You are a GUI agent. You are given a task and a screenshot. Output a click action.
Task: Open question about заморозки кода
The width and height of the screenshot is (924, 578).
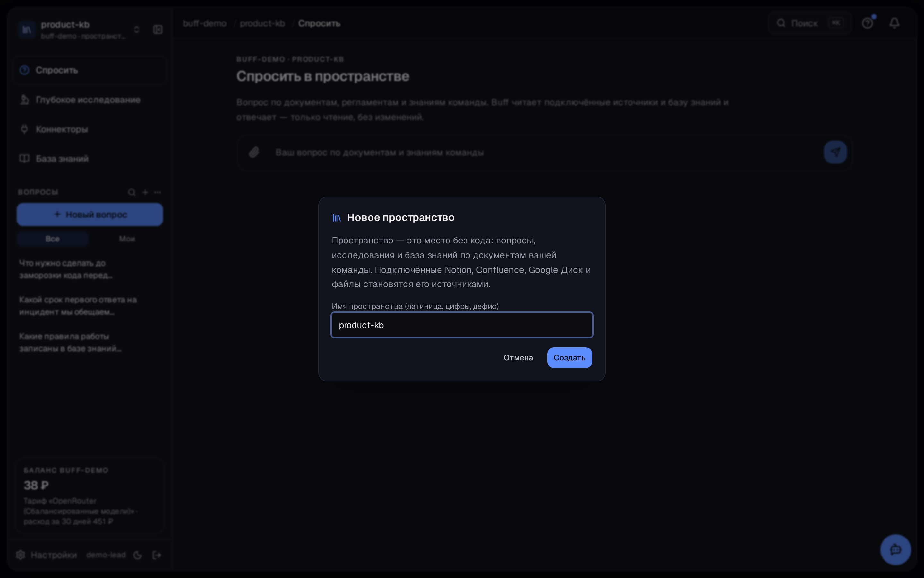90,269
